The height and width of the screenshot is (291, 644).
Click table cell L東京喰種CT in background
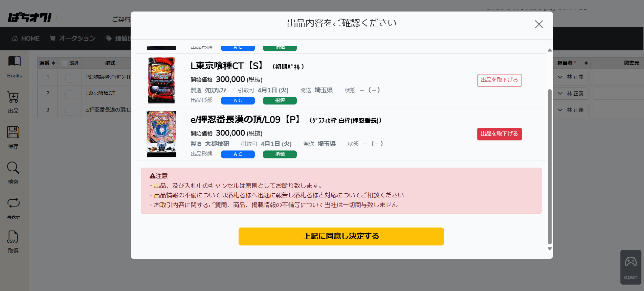[100, 93]
